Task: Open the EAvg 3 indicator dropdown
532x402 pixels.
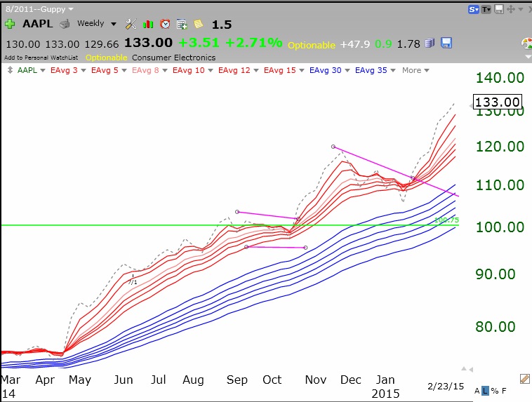Action: pyautogui.click(x=84, y=71)
